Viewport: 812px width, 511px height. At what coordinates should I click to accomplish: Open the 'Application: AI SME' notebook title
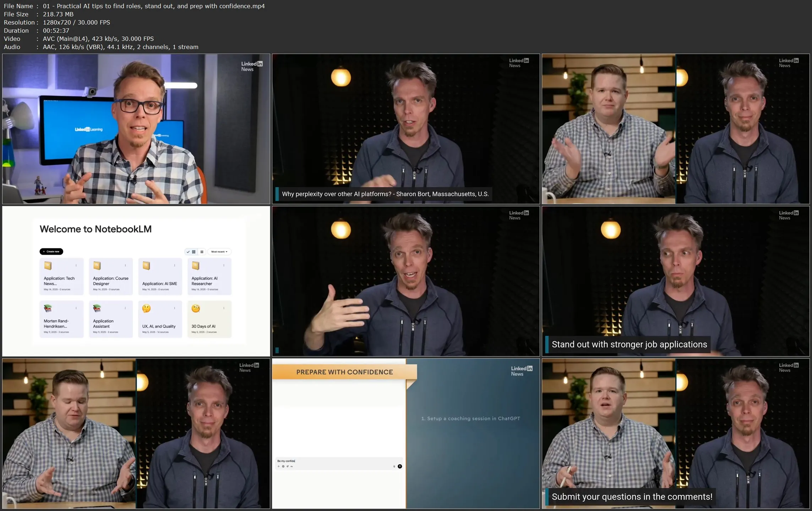click(160, 284)
